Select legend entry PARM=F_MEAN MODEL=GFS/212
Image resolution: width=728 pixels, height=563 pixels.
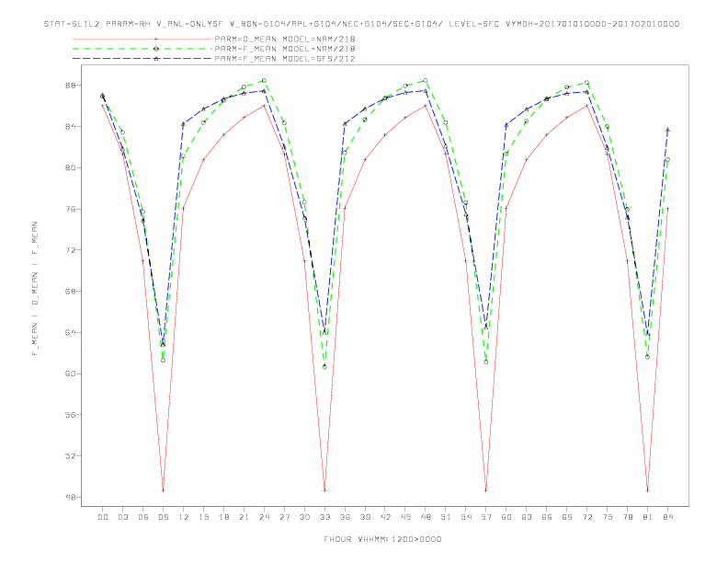285,59
